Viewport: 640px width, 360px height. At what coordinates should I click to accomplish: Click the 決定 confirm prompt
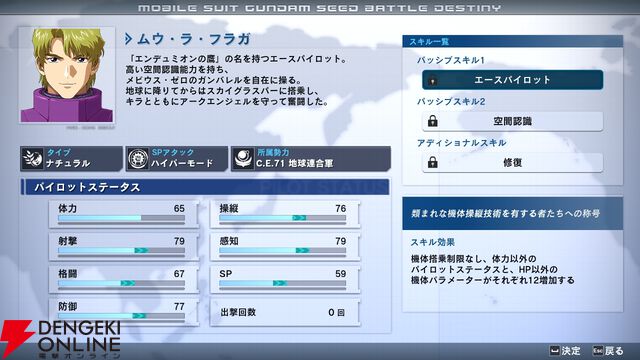tap(565, 351)
